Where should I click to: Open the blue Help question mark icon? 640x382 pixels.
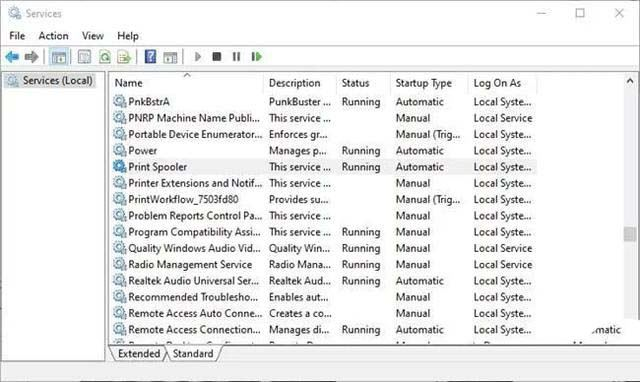tap(150, 57)
